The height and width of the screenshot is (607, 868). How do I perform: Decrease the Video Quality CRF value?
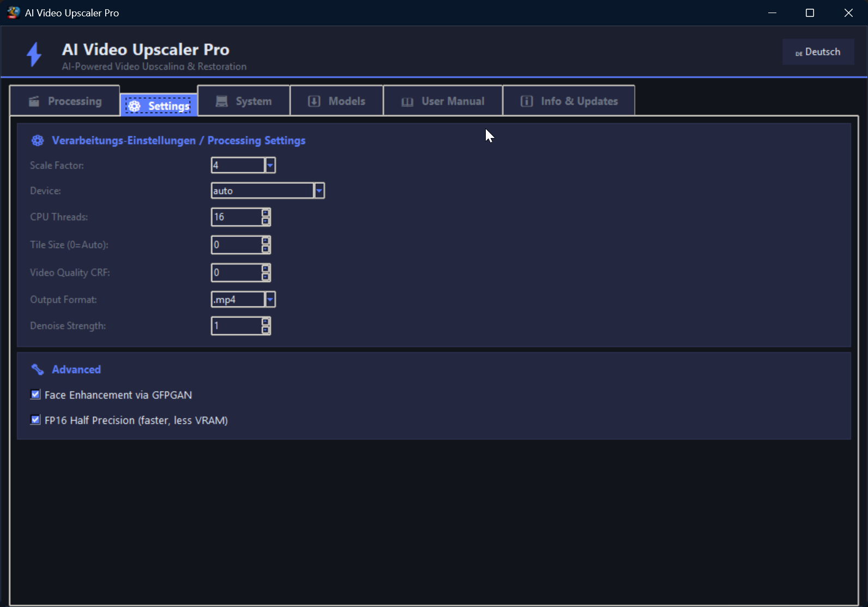tap(266, 277)
